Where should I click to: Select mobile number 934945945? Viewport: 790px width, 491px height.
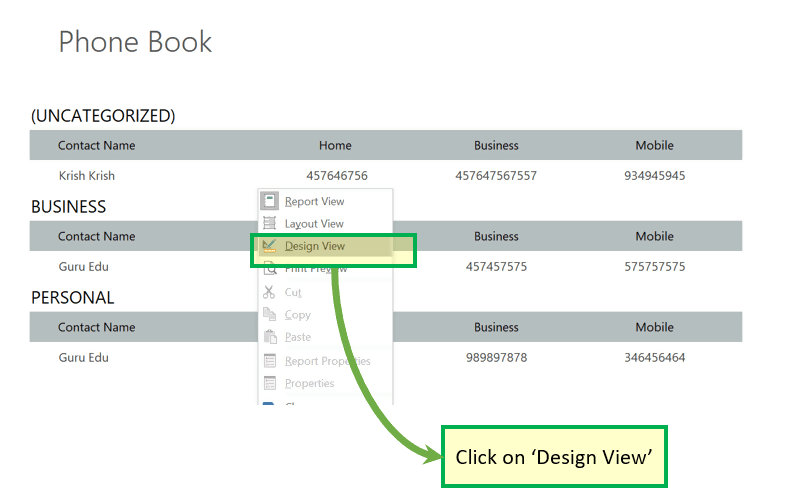[654, 176]
